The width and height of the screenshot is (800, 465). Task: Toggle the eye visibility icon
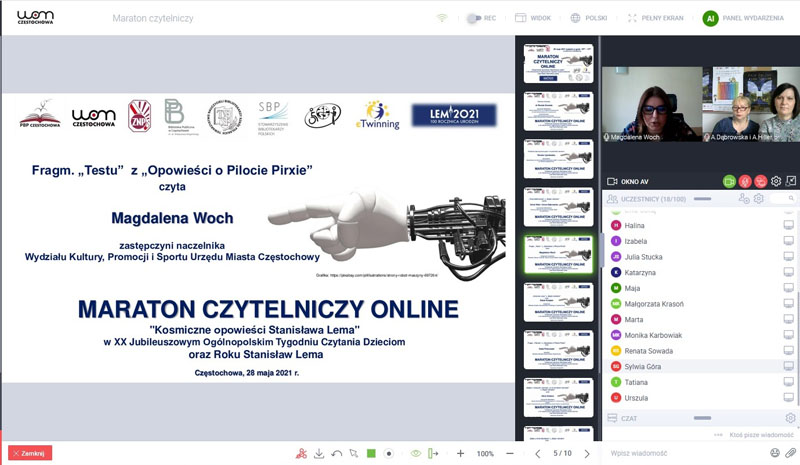(x=415, y=453)
